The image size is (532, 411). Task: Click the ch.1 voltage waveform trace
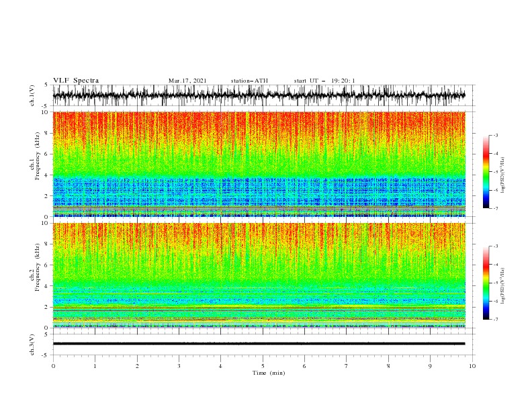259,95
